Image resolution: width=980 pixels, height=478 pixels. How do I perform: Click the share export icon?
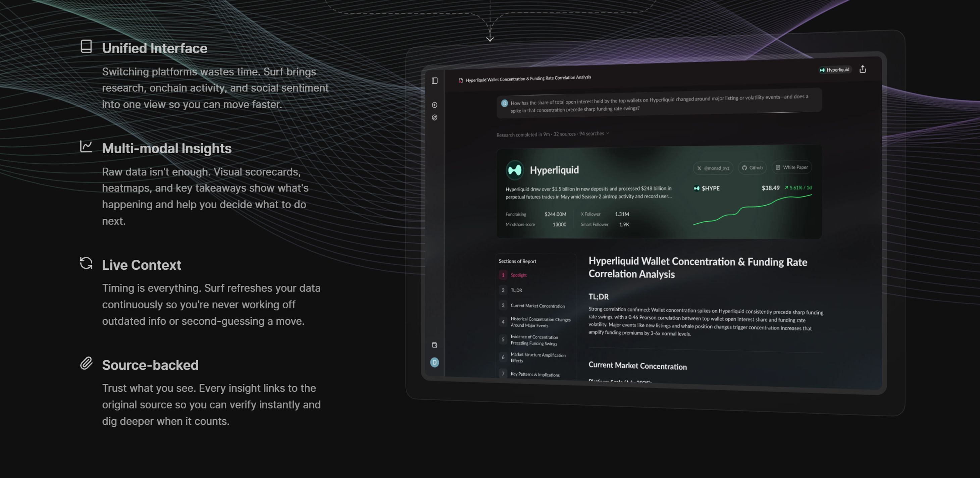point(863,69)
